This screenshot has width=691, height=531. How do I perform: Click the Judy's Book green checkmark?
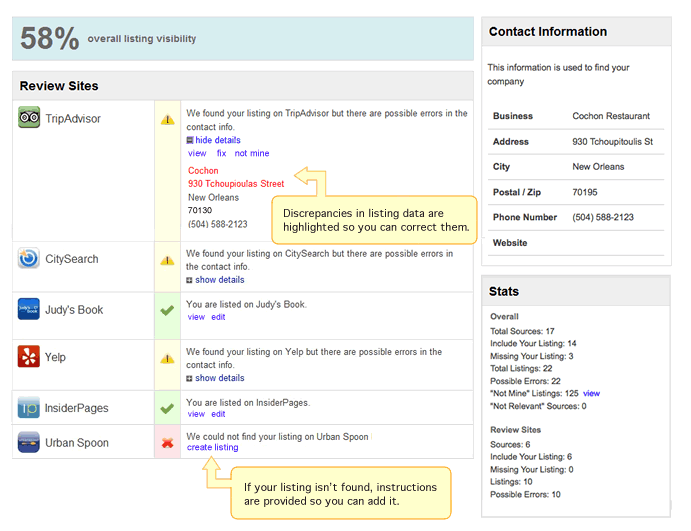167,310
